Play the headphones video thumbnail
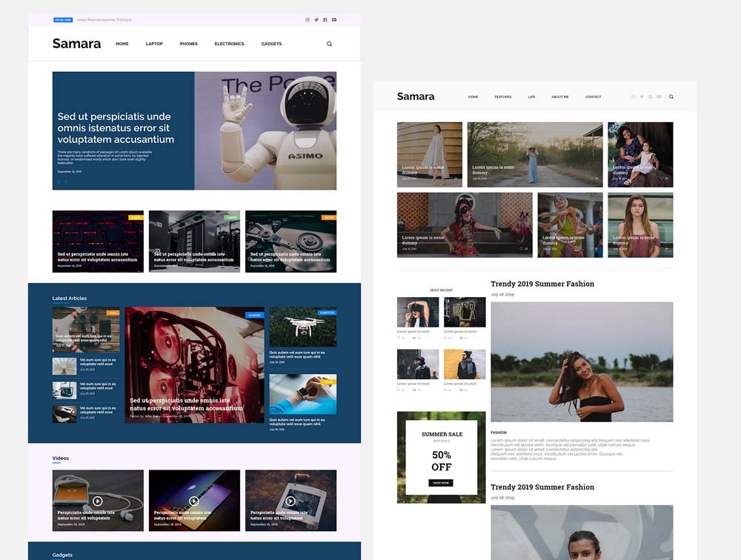This screenshot has height=560, width=741. click(98, 501)
